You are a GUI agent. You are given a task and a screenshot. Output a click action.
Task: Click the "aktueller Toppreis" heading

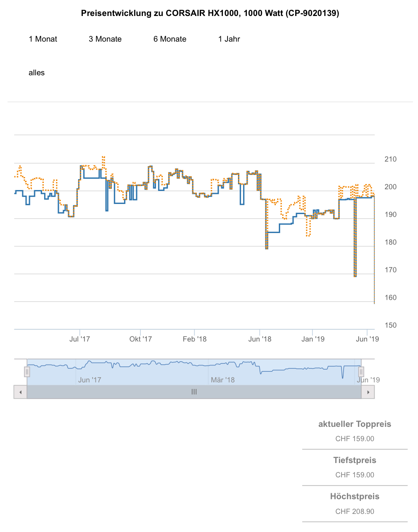pyautogui.click(x=355, y=424)
